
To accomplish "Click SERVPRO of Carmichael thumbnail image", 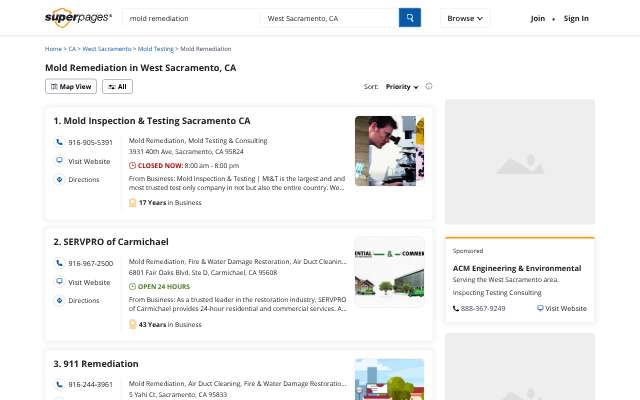I will [x=389, y=271].
